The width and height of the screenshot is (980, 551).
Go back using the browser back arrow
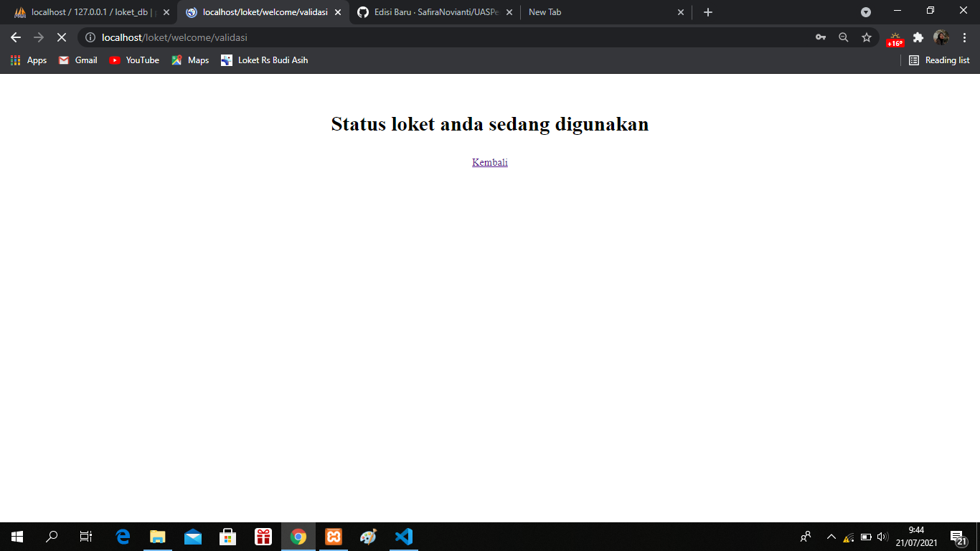pyautogui.click(x=15, y=37)
